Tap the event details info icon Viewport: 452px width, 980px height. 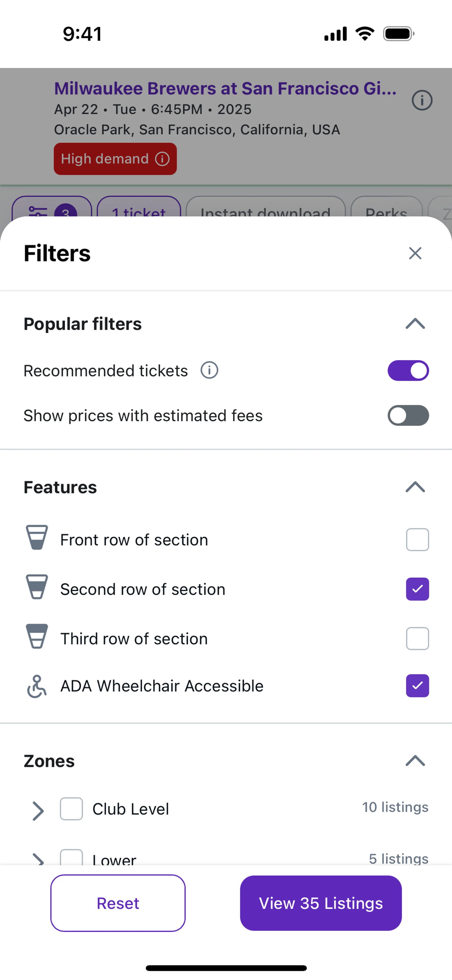(x=422, y=101)
